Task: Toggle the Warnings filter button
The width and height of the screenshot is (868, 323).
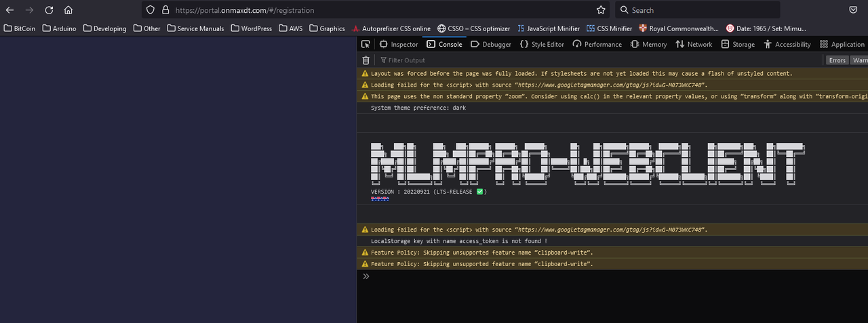Action: pyautogui.click(x=859, y=60)
